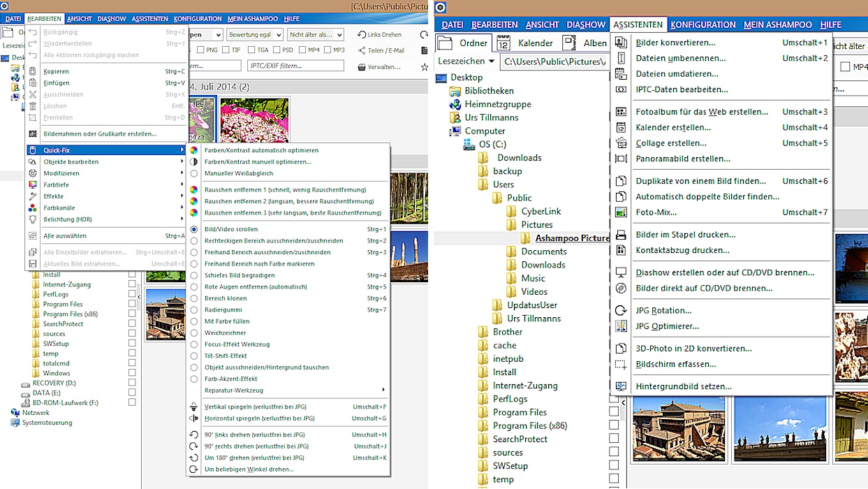Click color wheel icon for Farben/Kontrast automatisch optimieren
Image resolution: width=868 pixels, height=489 pixels.
pyautogui.click(x=194, y=150)
